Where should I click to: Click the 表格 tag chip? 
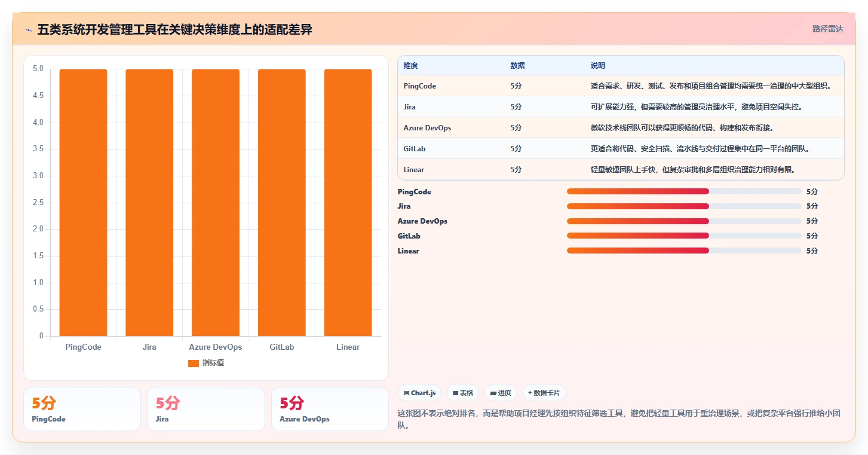click(x=463, y=393)
